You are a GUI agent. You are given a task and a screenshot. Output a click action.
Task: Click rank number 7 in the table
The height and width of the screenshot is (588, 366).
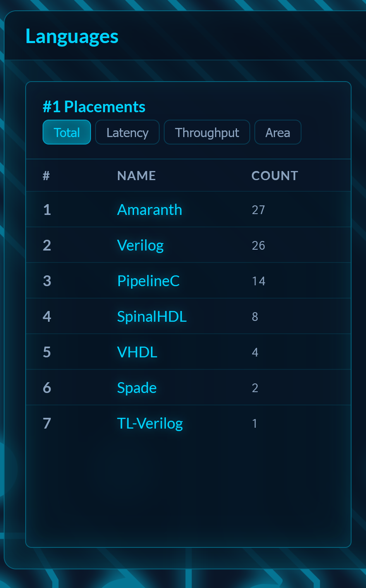click(x=47, y=424)
